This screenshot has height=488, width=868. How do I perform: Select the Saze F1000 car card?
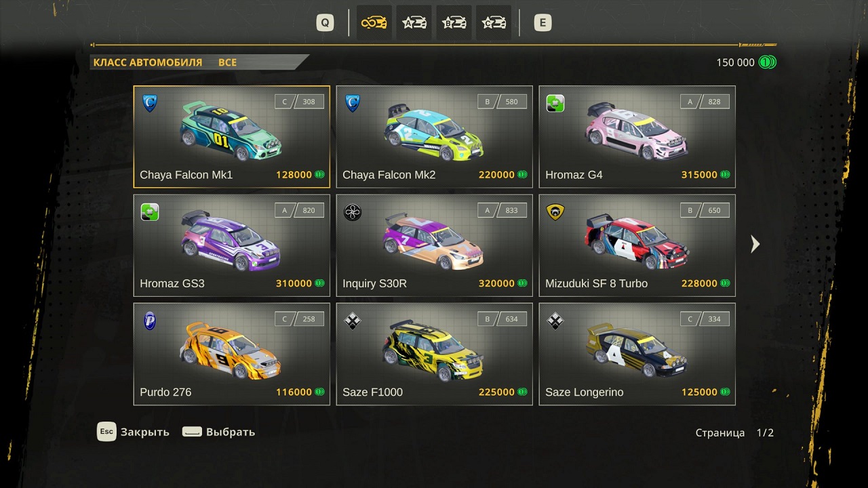tap(435, 354)
